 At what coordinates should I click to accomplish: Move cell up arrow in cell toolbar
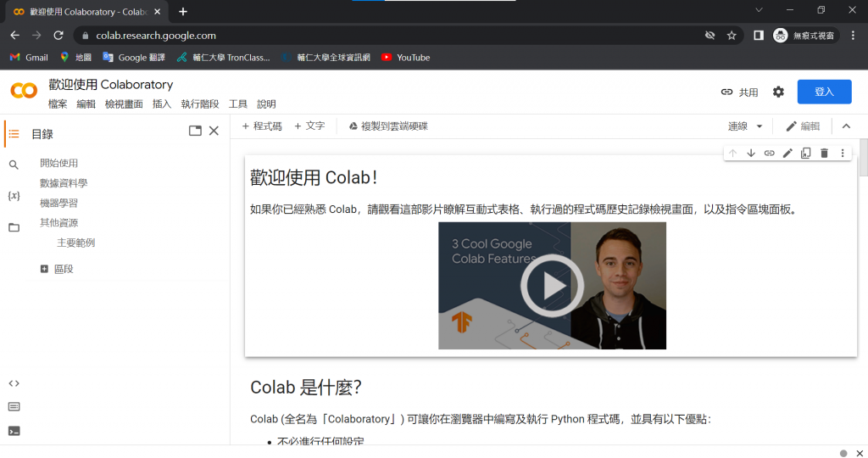(732, 153)
